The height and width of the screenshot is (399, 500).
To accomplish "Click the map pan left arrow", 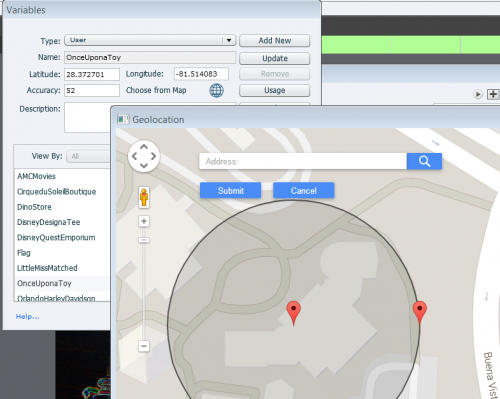I will tap(135, 156).
